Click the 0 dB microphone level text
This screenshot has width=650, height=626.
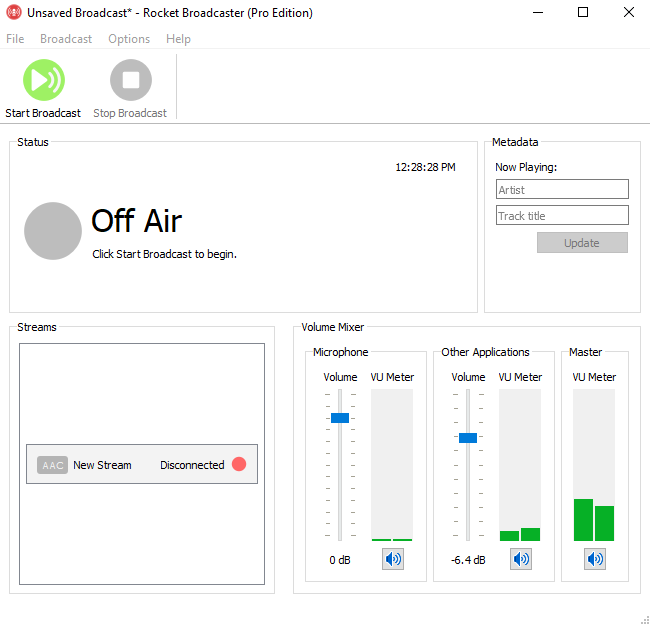pyautogui.click(x=340, y=560)
